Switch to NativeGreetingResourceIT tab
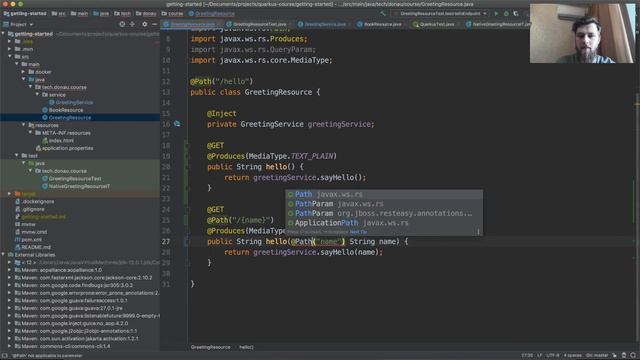The height and width of the screenshot is (360, 640). 497,24
